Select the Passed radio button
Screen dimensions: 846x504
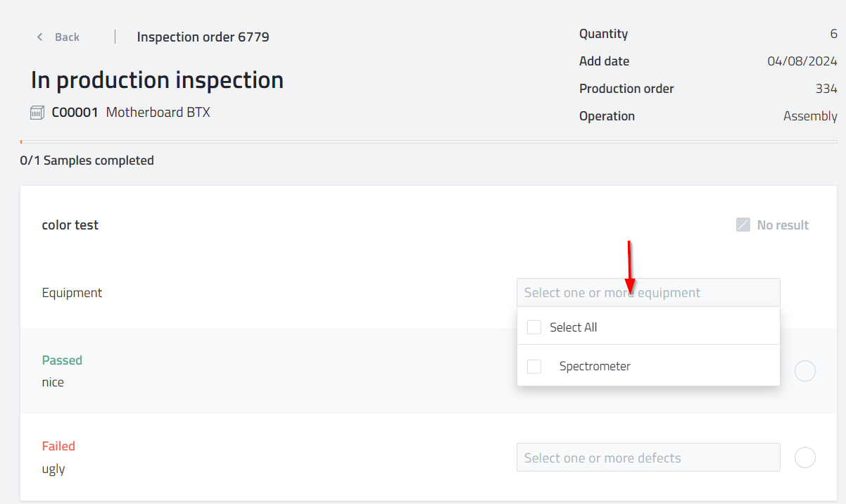click(x=805, y=371)
